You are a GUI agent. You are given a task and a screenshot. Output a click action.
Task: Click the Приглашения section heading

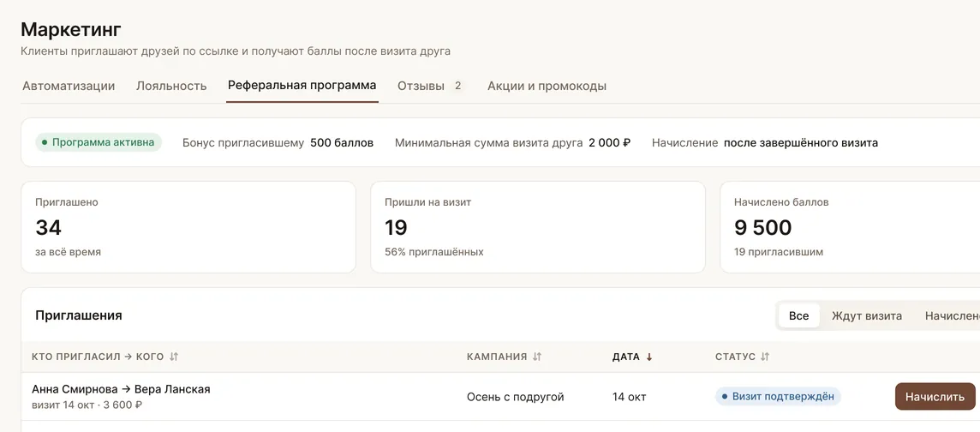point(79,315)
